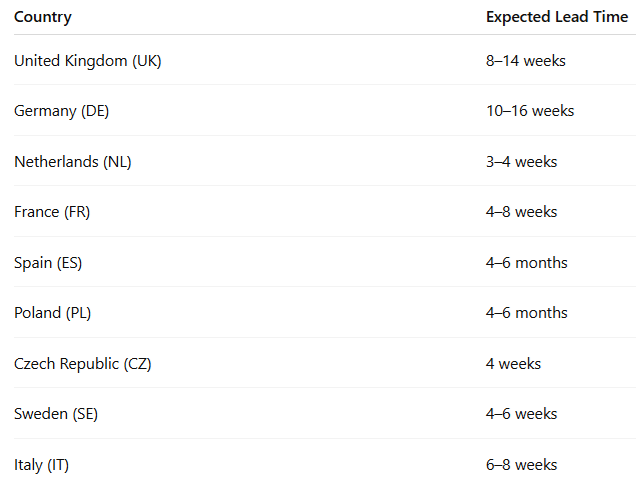The width and height of the screenshot is (636, 481).
Task: Select Sweden's 4–6 weeks value
Action: click(522, 414)
